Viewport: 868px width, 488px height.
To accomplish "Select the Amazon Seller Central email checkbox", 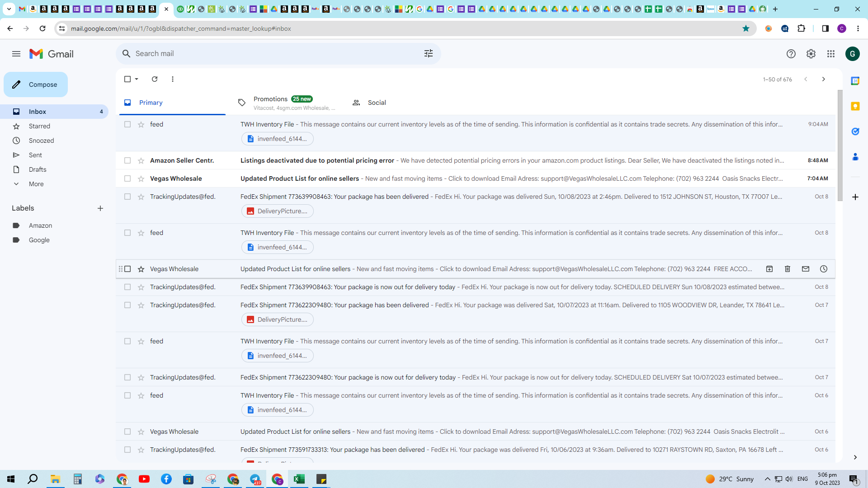I will tap(127, 160).
